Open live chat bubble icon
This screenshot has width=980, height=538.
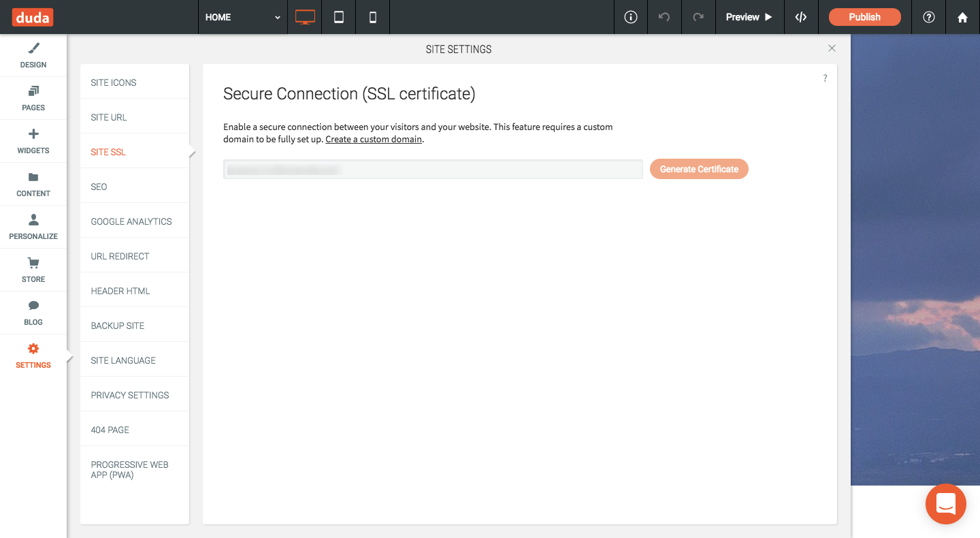pos(946,504)
